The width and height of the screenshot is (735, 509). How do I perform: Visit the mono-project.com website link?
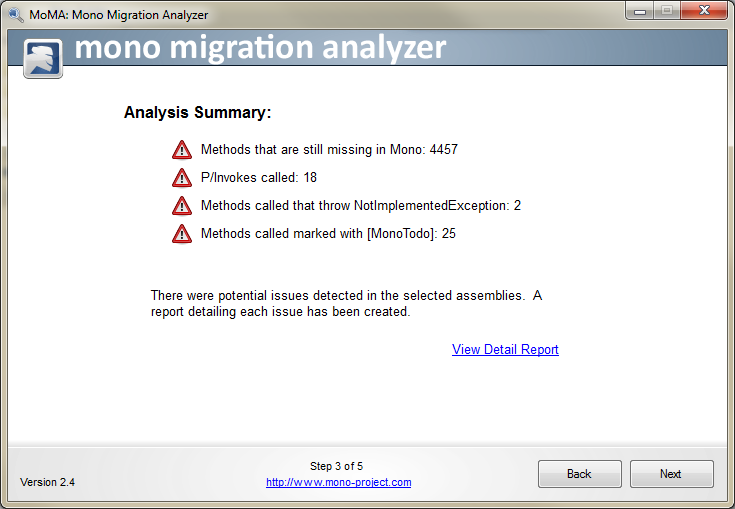338,482
